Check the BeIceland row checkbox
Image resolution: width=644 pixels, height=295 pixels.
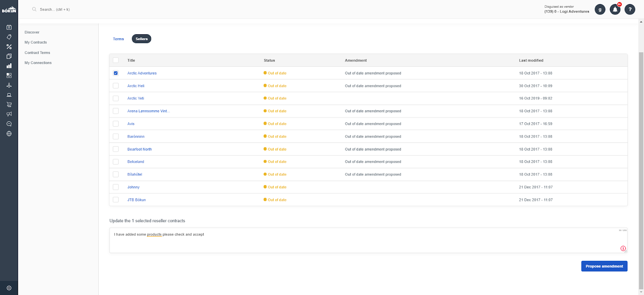(116, 162)
